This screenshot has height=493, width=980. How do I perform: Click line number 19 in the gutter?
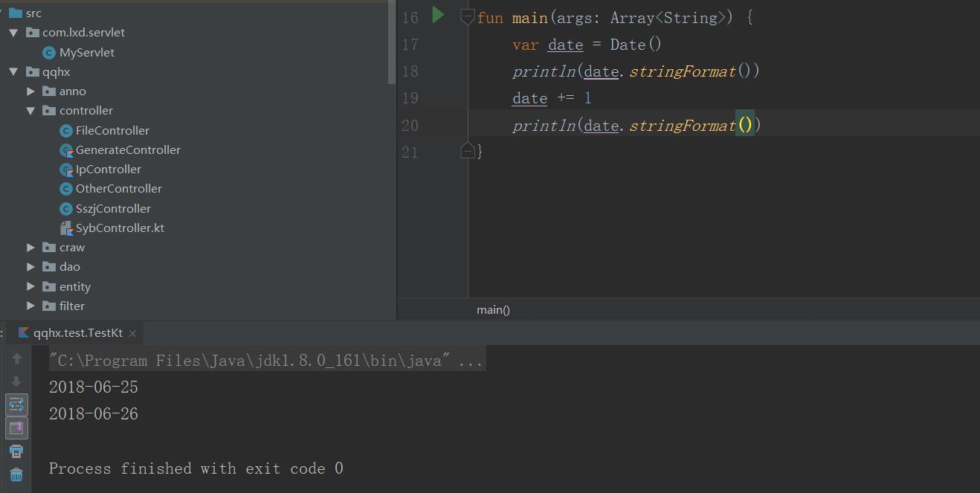click(410, 98)
